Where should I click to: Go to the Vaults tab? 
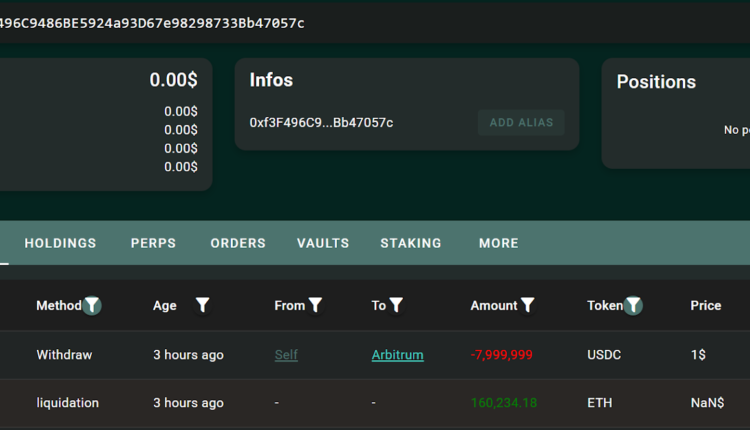323,243
